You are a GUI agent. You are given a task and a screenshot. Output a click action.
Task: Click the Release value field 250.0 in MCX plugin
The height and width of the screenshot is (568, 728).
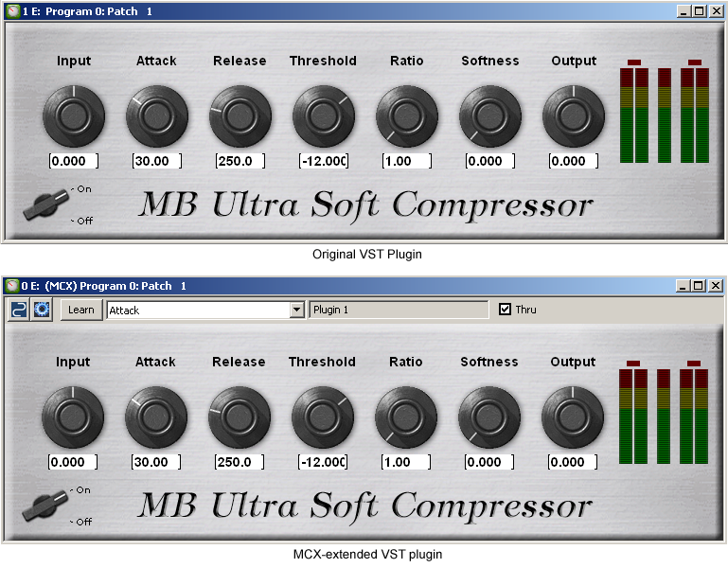coord(239,462)
